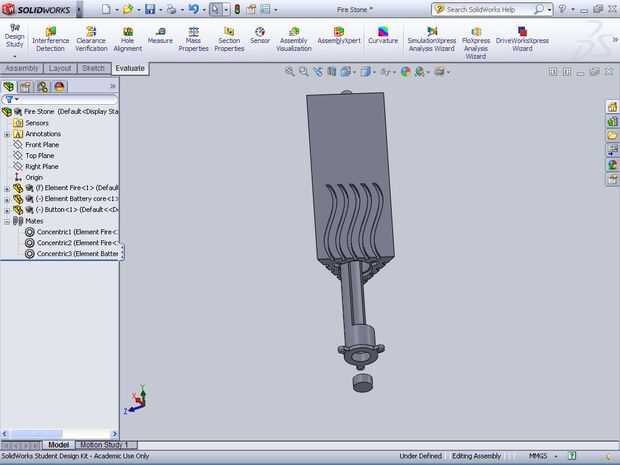The height and width of the screenshot is (465, 620).
Task: Select the Concentric1 mate
Action: coord(71,232)
